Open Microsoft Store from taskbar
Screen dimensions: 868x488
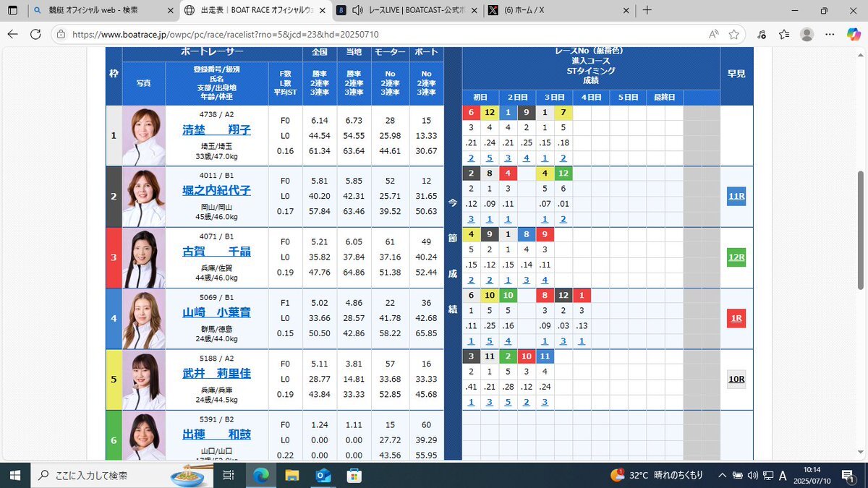[x=354, y=475]
